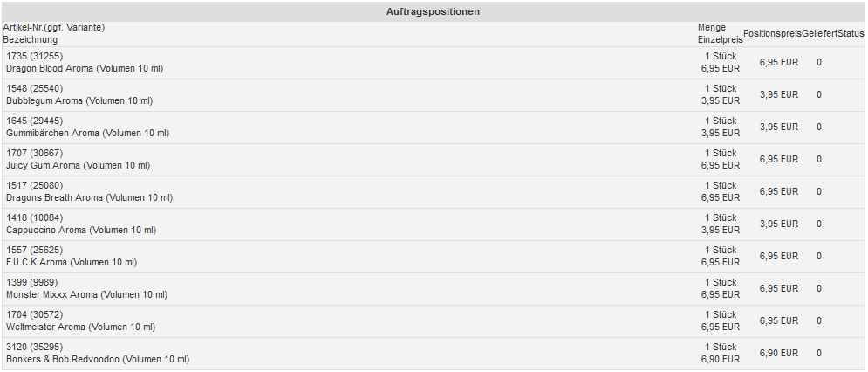Click Dragons Breath Aroma item
The image size is (868, 372).
click(89, 198)
